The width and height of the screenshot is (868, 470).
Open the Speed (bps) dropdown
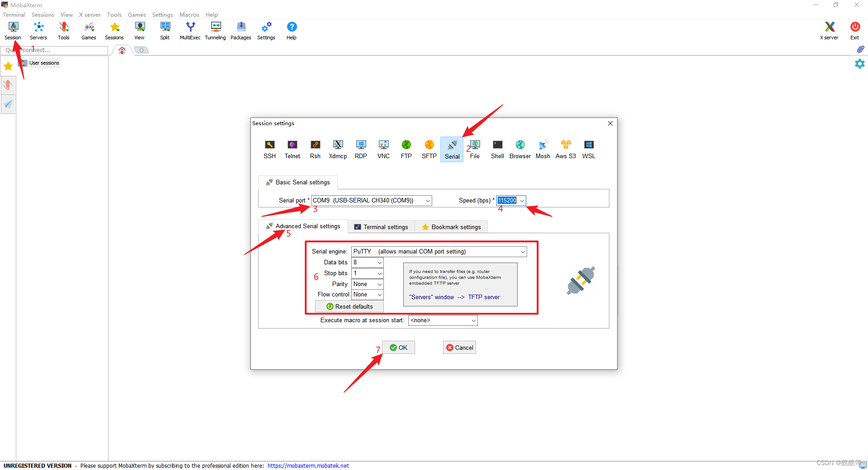click(511, 200)
